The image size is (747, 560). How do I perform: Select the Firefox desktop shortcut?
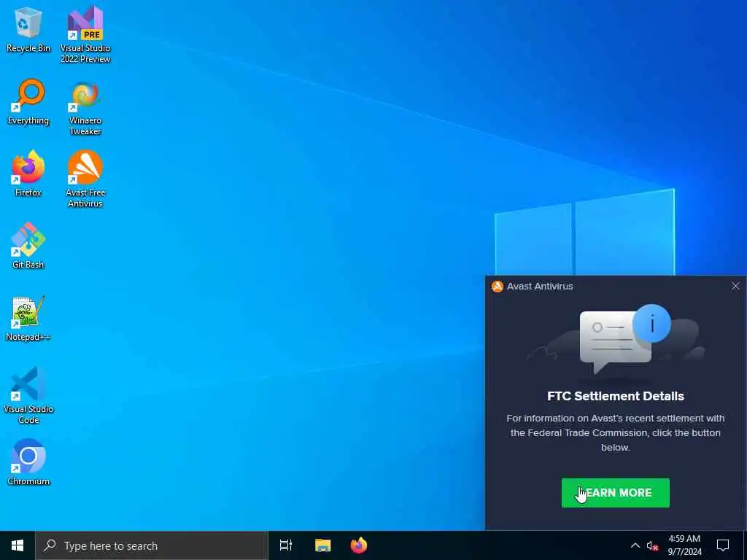point(28,174)
